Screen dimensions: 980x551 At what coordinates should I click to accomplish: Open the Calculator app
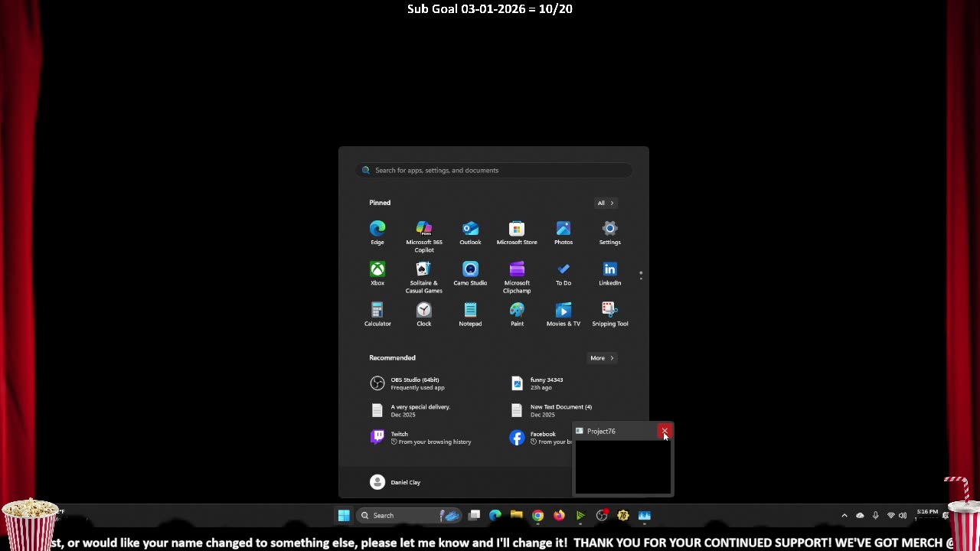pos(377,314)
